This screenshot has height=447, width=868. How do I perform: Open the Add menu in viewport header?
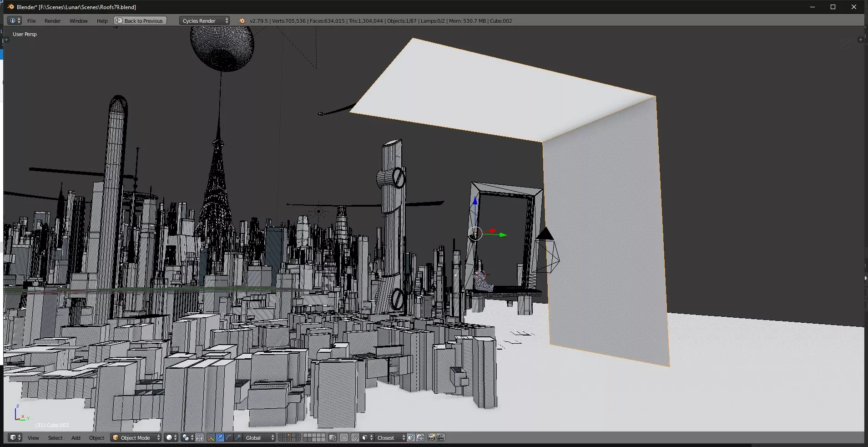(x=76, y=437)
